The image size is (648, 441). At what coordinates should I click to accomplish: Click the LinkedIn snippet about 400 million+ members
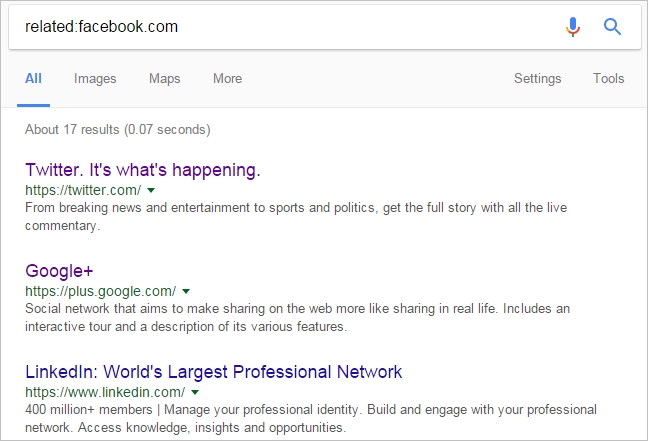(311, 418)
